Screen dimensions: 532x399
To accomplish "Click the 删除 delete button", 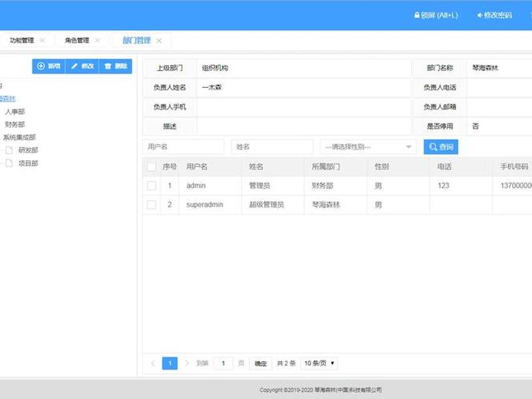I will [115, 66].
